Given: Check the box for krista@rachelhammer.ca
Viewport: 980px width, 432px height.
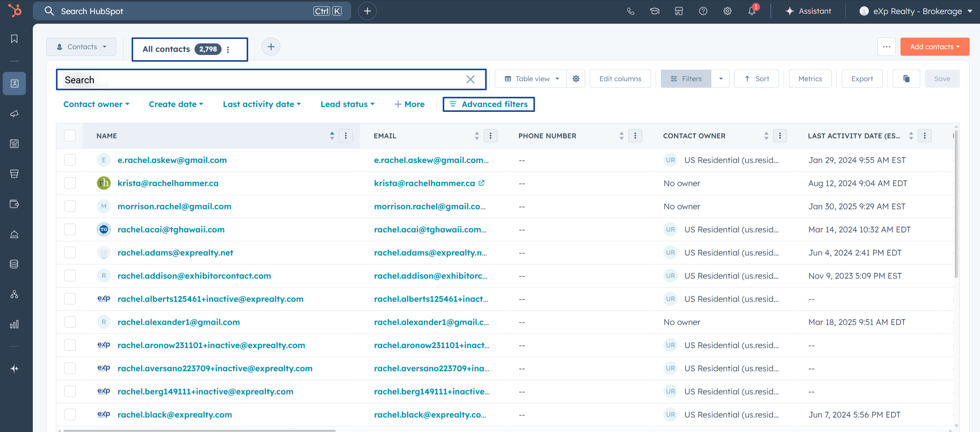Looking at the screenshot, I should 70,183.
